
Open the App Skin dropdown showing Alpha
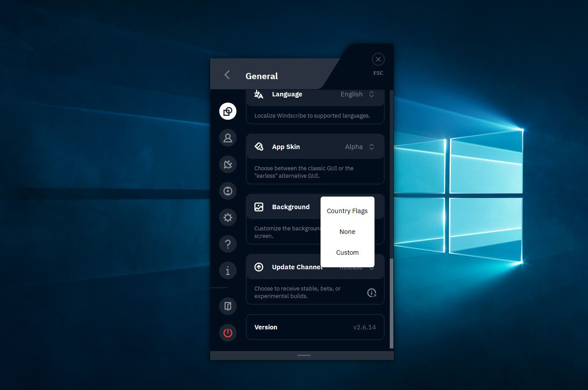click(360, 147)
